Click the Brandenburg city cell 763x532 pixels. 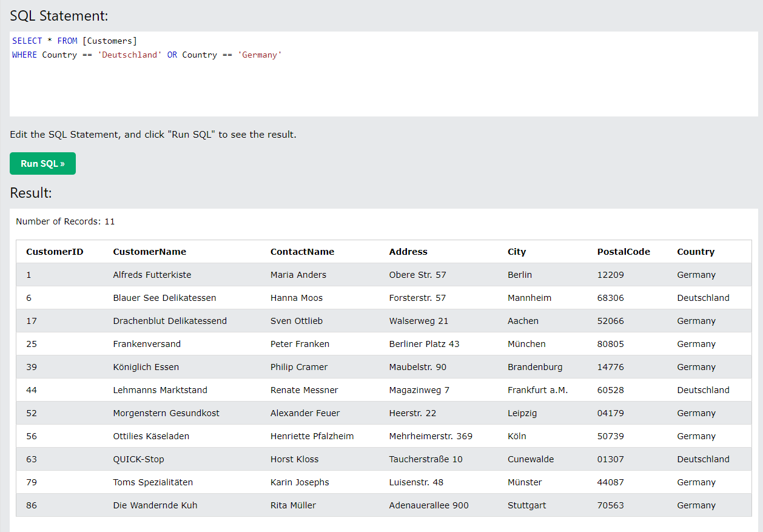[x=535, y=367]
